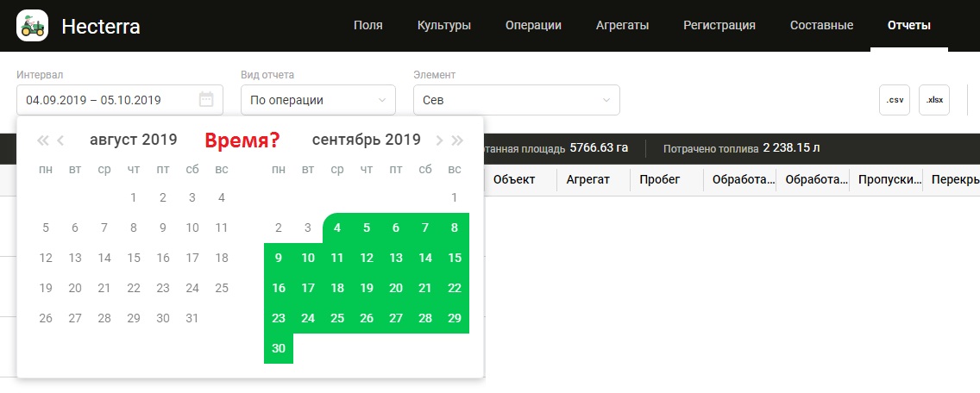Select the 'Отчеты' tab

point(909,26)
